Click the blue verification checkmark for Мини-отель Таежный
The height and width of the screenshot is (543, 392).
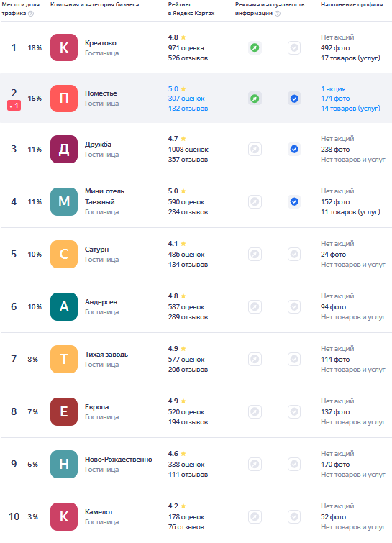[294, 201]
